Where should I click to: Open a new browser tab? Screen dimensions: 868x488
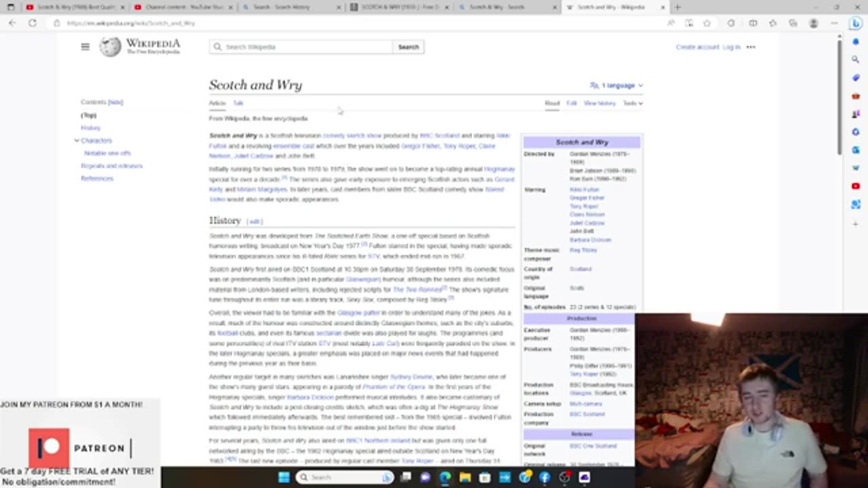coord(677,7)
